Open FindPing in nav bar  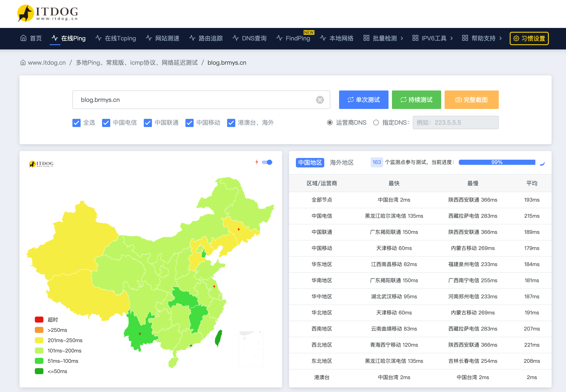tap(293, 38)
